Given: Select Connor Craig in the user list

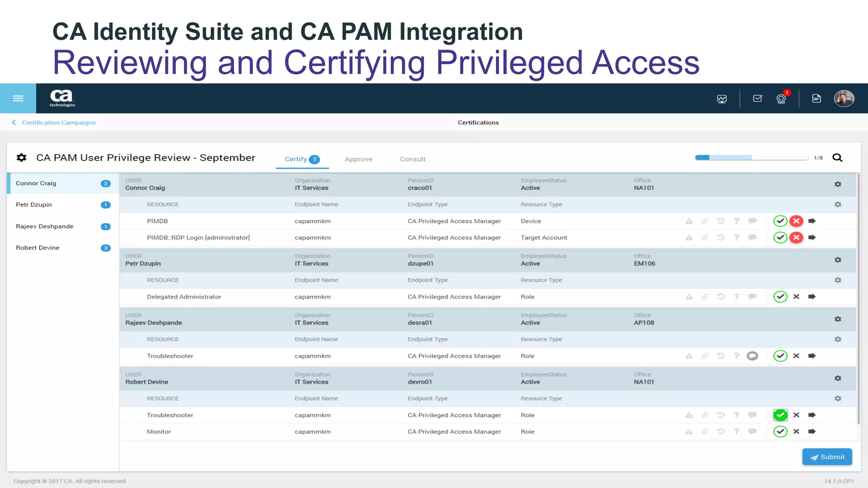Looking at the screenshot, I should 63,183.
